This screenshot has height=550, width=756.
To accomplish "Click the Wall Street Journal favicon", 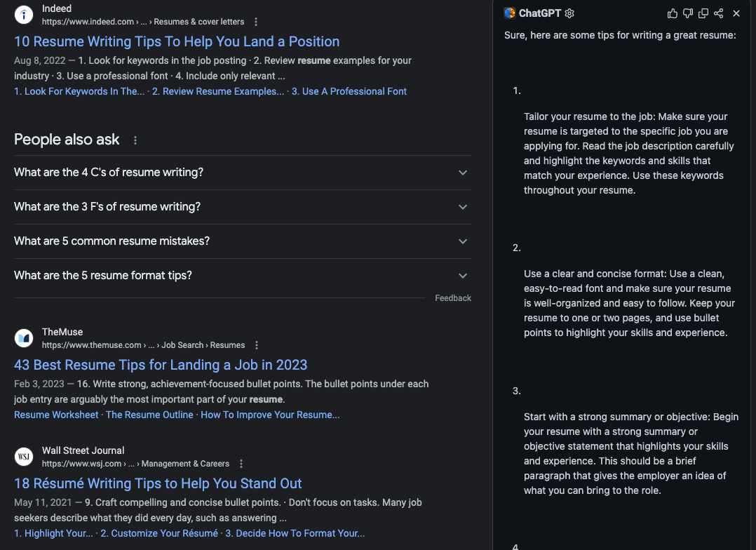I will click(24, 457).
